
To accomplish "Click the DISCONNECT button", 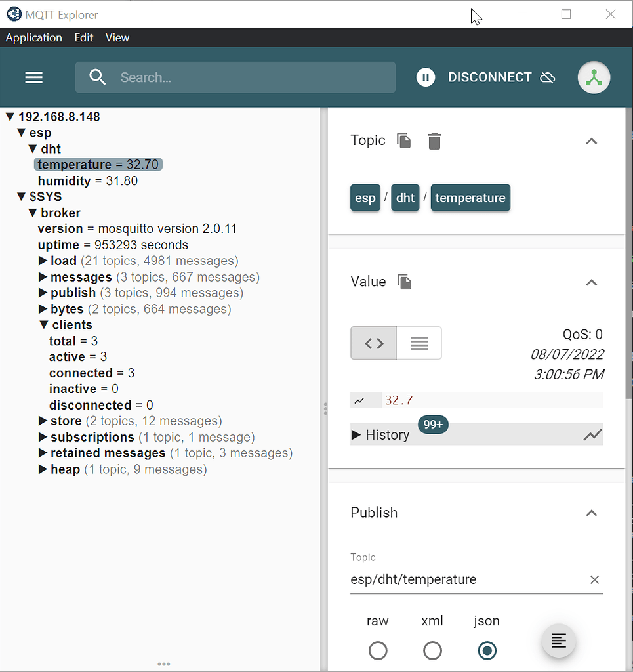I will tap(490, 77).
